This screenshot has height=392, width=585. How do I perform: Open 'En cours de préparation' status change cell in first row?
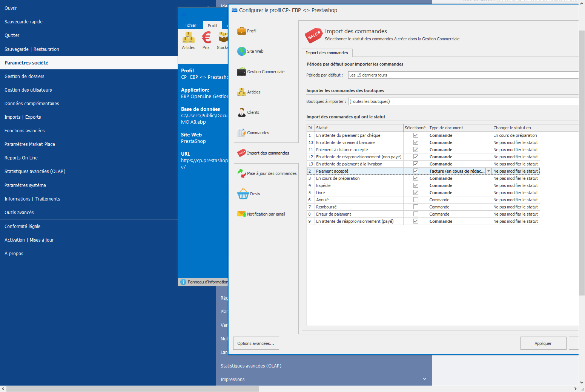pyautogui.click(x=516, y=135)
